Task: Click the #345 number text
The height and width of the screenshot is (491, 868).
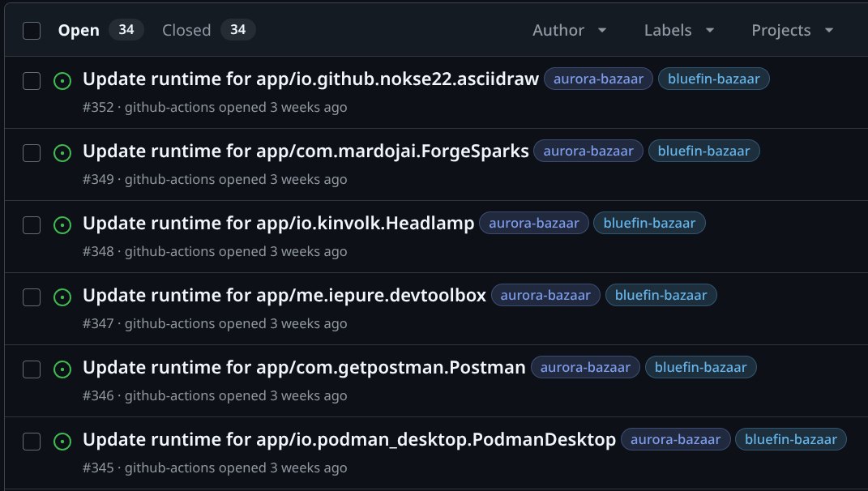Action: tap(98, 468)
